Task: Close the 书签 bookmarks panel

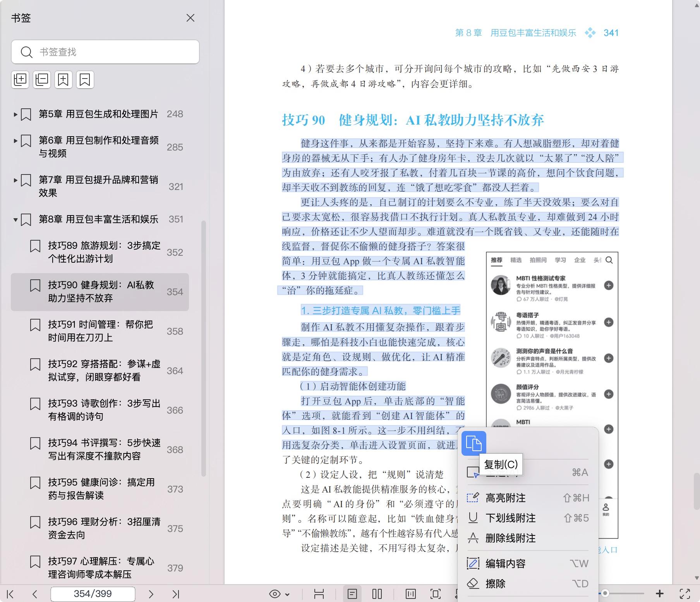Action: [190, 18]
